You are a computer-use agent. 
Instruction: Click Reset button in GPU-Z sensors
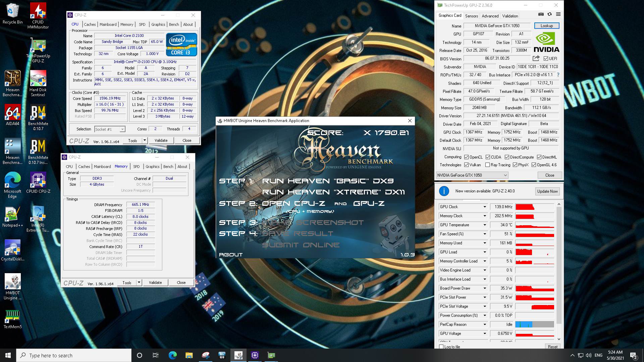coord(552,347)
